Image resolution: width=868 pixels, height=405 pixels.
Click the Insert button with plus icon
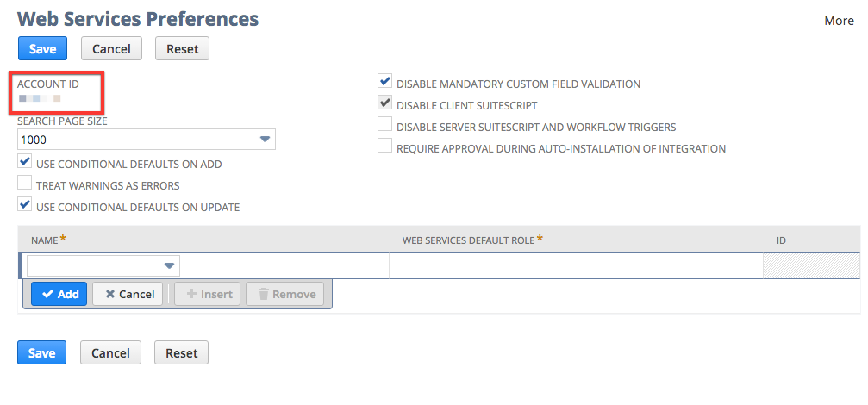coord(208,295)
